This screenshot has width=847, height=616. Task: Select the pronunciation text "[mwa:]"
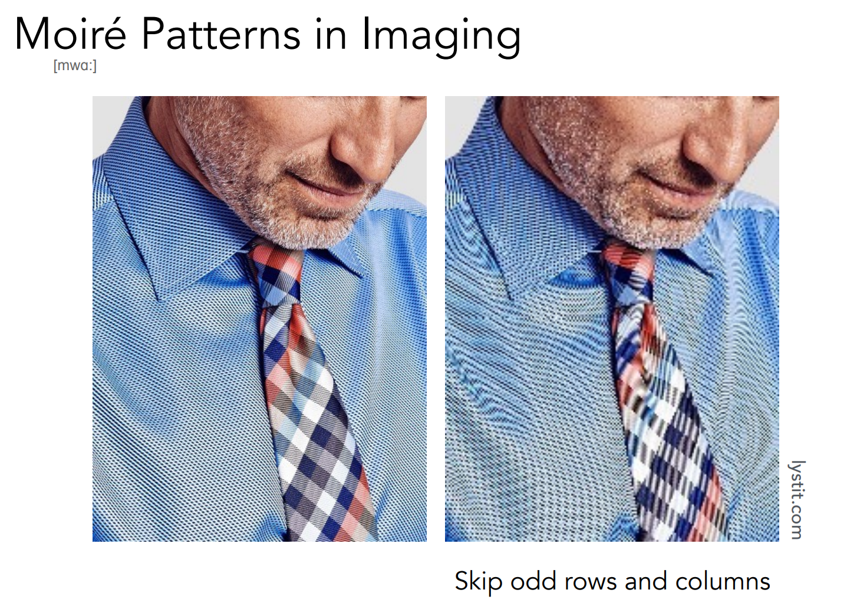75,65
